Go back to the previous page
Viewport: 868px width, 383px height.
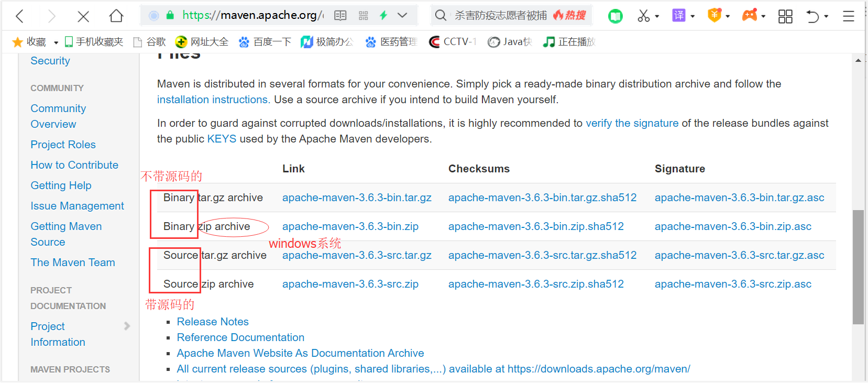(20, 16)
